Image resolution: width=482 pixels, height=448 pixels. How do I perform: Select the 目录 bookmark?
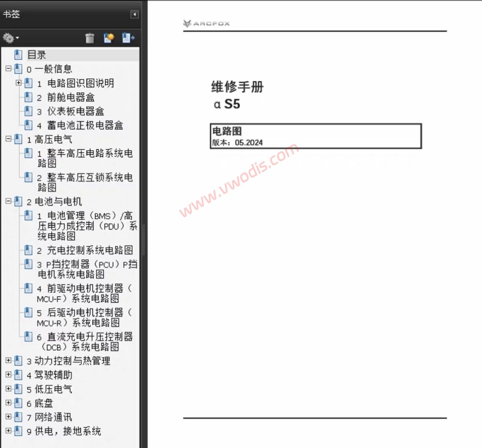[x=36, y=55]
